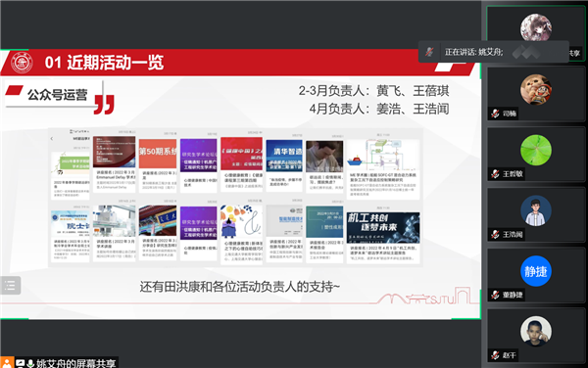Screen dimensions: 588x368
Task: Open the 机工共创 逐梦未来 article card
Action: pos(383,237)
